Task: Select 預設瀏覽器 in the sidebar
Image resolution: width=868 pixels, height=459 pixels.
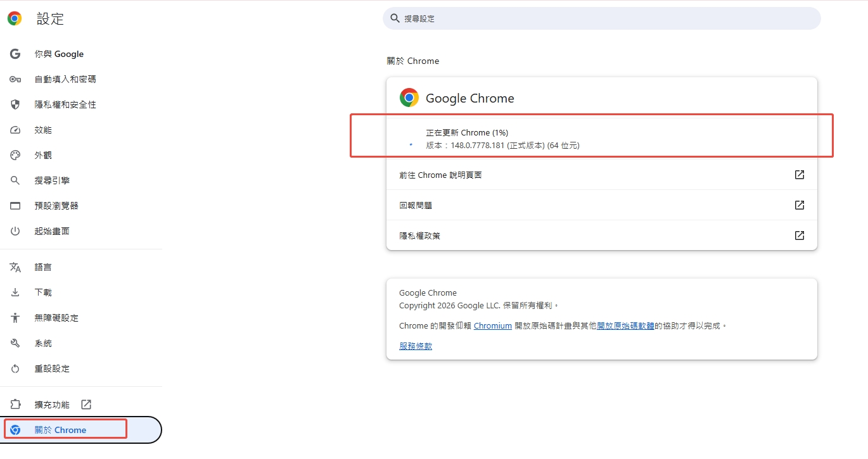Action: (x=81, y=206)
